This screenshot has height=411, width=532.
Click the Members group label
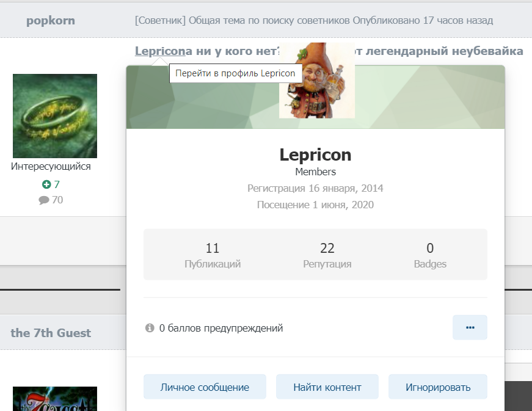(x=315, y=172)
